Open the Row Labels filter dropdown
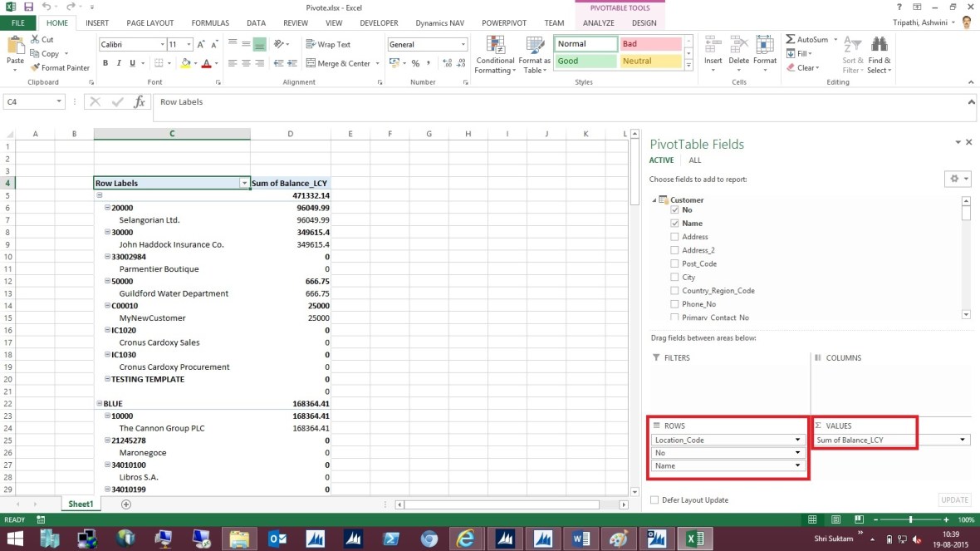The image size is (980, 551). [x=244, y=183]
